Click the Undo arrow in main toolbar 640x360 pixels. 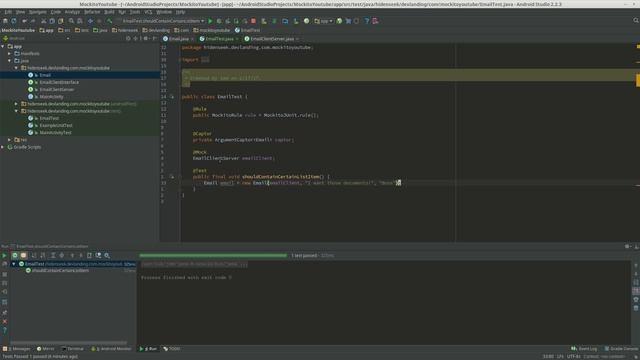pyautogui.click(x=24, y=21)
